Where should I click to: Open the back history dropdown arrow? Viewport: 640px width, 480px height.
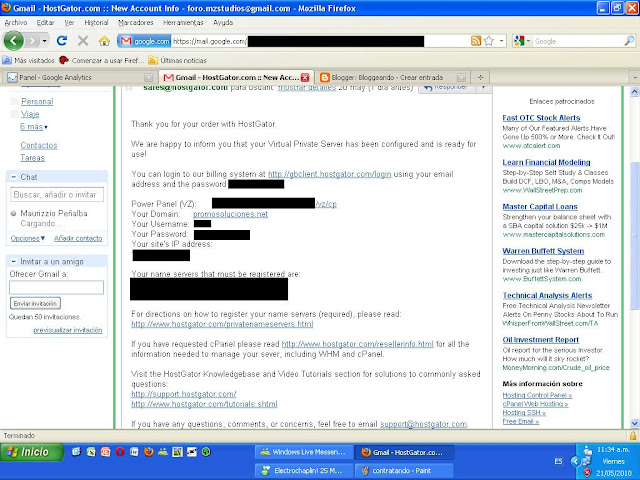(44, 41)
